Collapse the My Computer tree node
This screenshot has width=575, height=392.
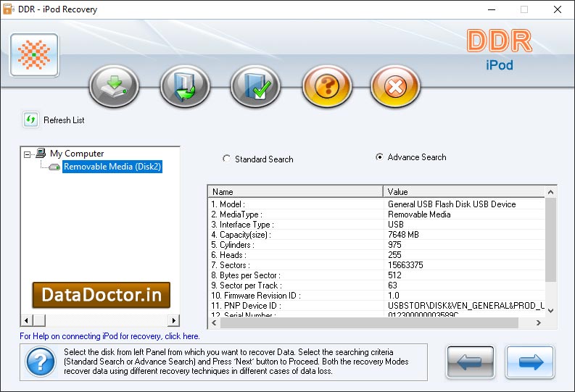click(27, 154)
